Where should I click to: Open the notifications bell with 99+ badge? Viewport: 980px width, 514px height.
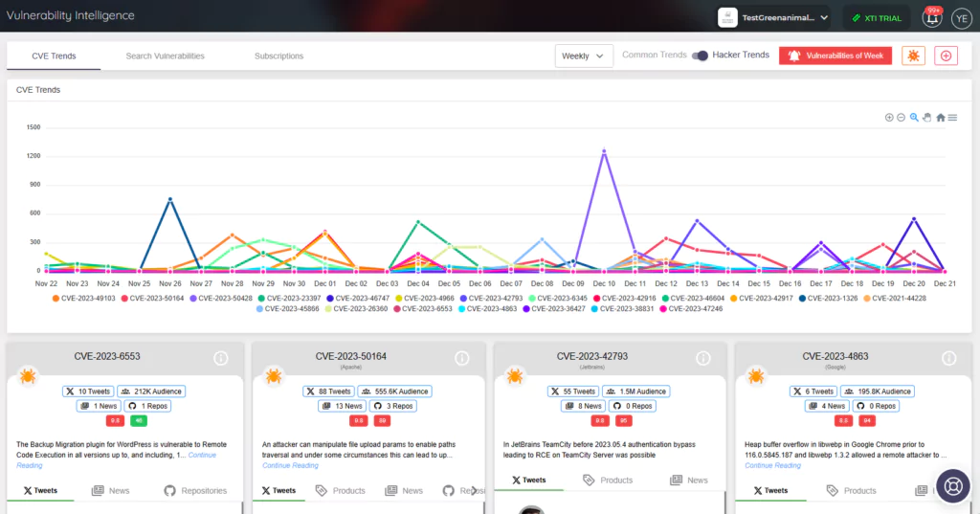[x=932, y=17]
